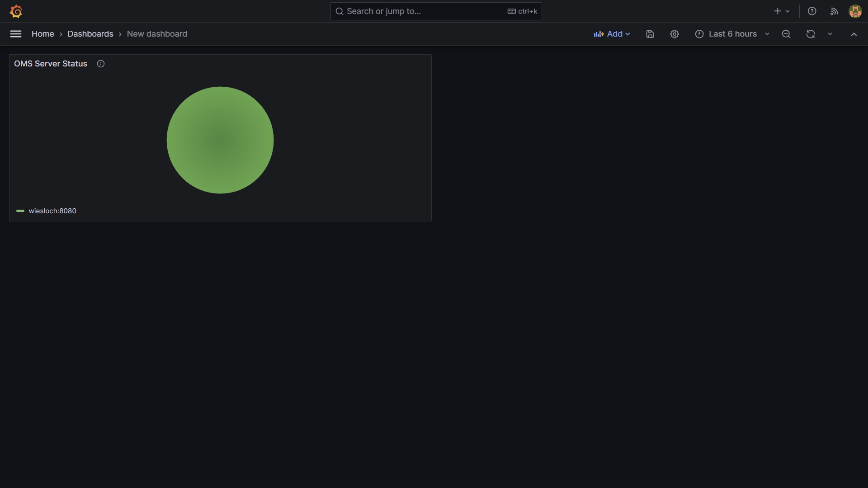The height and width of the screenshot is (488, 868).
Task: Expand the auto-refresh interval dropdown
Action: (830, 34)
